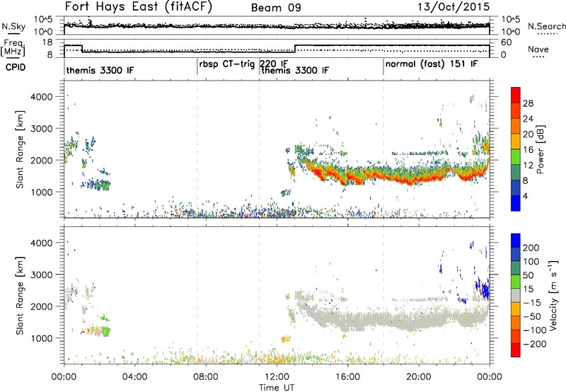
Task: Click the light green 12–16 dB Power colorbar segment
Action: pyautogui.click(x=516, y=156)
